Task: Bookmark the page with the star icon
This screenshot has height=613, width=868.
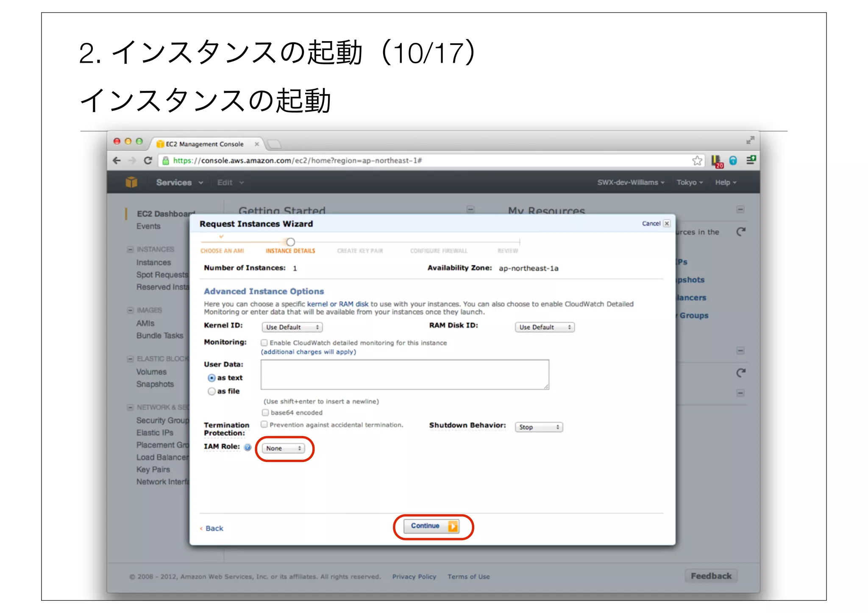Action: (697, 161)
